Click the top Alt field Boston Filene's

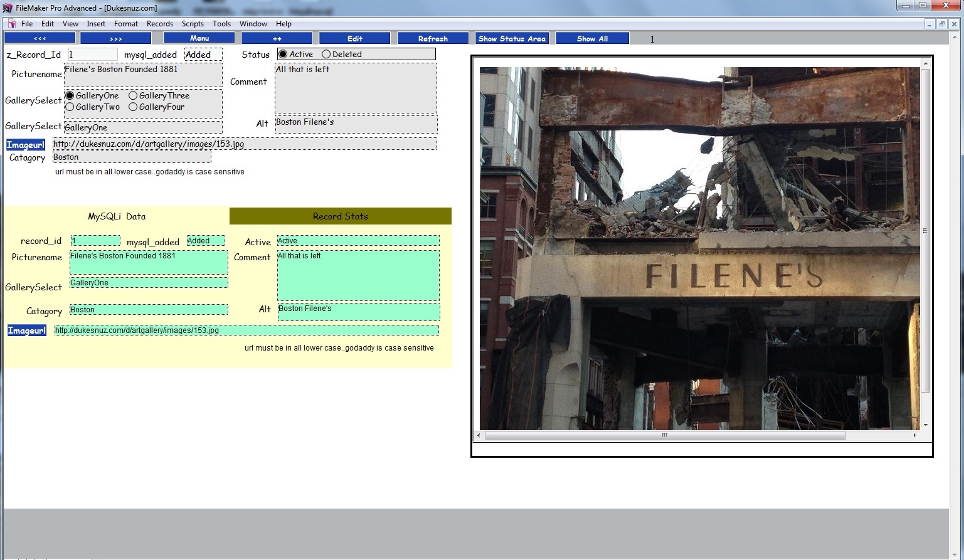click(356, 124)
